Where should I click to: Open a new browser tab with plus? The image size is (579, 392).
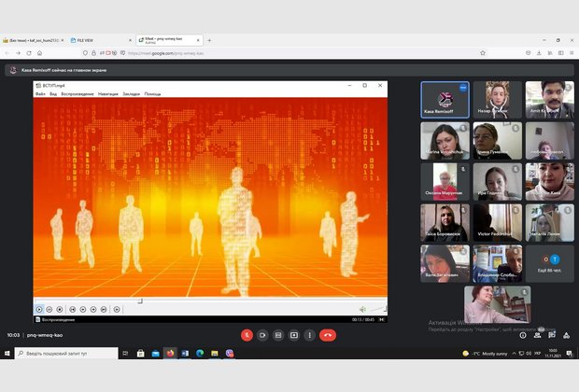pos(209,40)
